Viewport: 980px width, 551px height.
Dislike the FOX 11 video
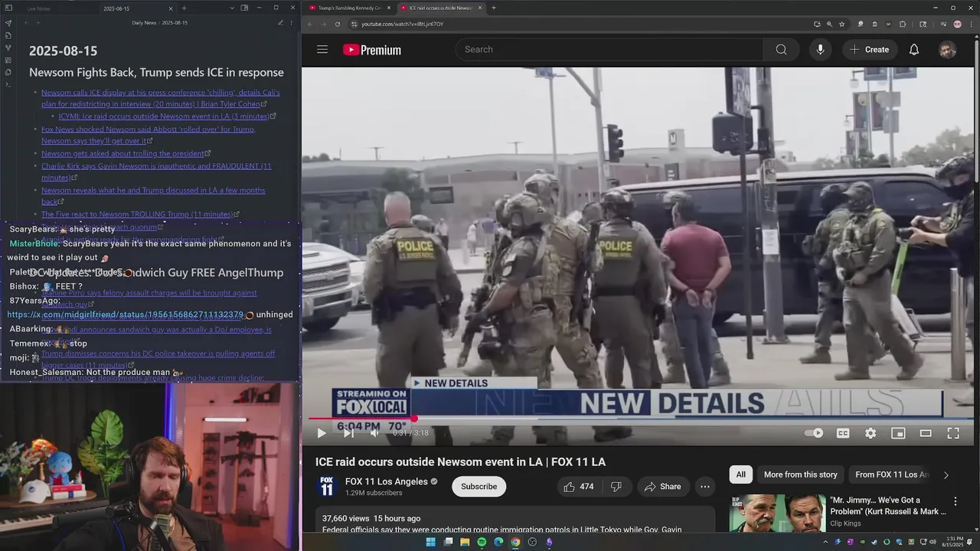[616, 487]
